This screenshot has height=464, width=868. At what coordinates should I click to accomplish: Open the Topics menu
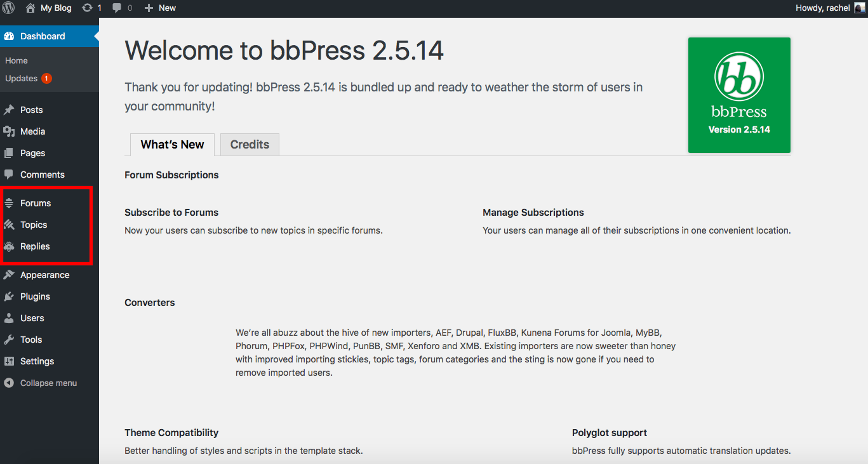point(50,225)
